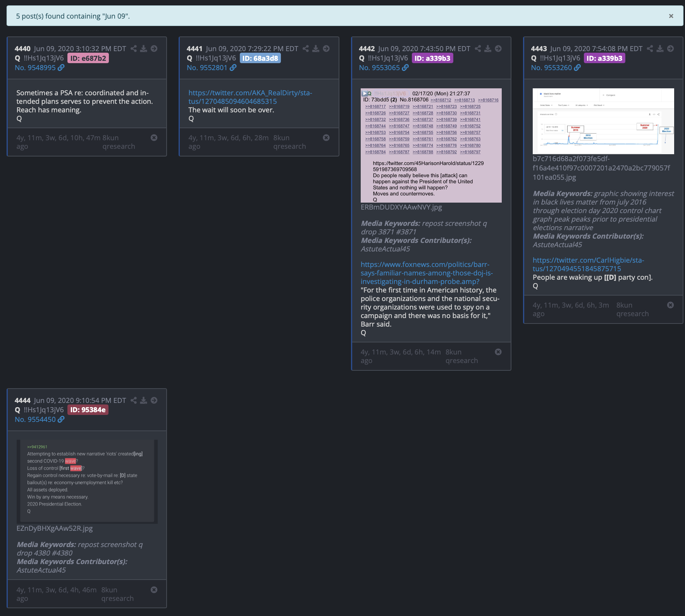Download post 4442 using download icon
Screen dimensions: 685x616
click(488, 48)
